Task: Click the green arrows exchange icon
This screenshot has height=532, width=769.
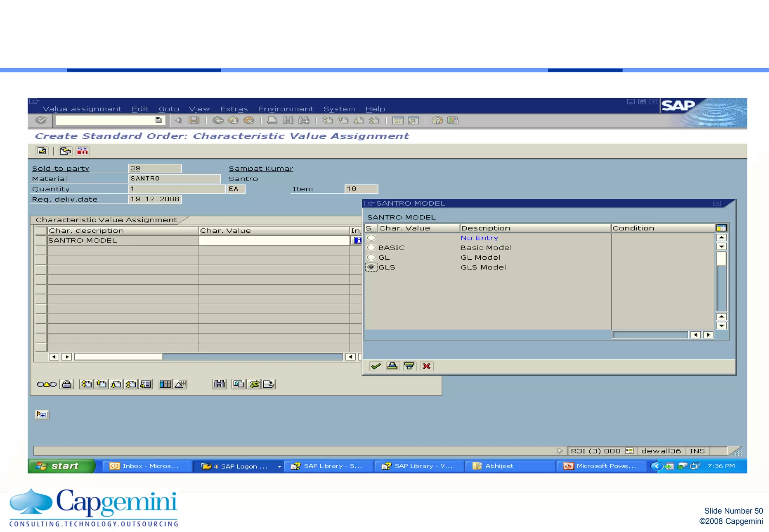Action: 254,384
